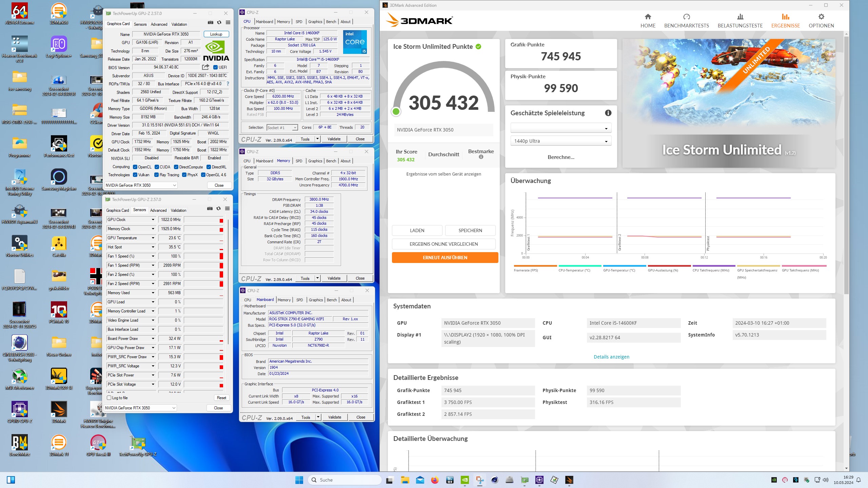Click Lookup button in GPU-Z
The width and height of the screenshot is (868, 488).
(x=216, y=34)
